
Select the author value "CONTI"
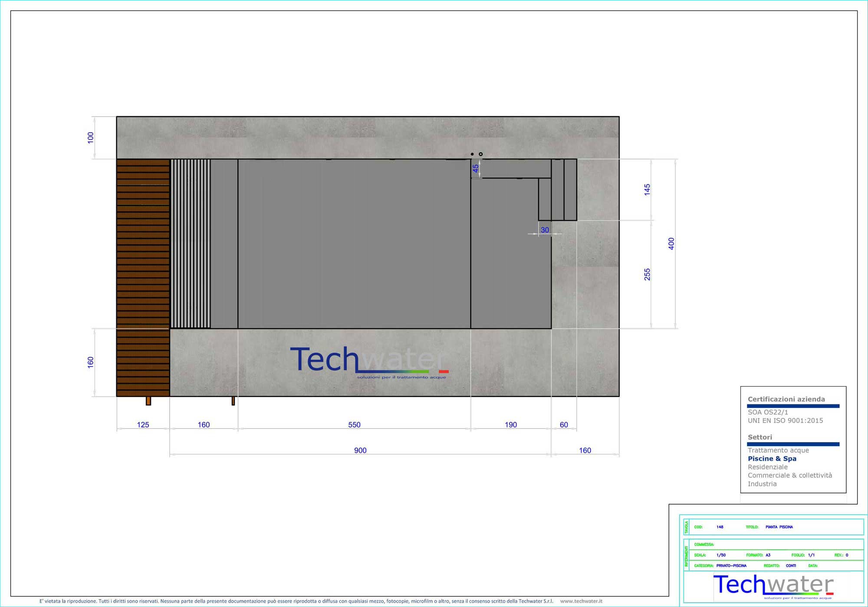(791, 566)
